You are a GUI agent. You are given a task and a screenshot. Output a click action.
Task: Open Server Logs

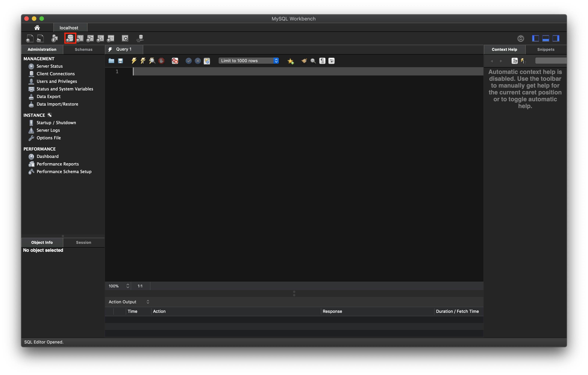48,130
